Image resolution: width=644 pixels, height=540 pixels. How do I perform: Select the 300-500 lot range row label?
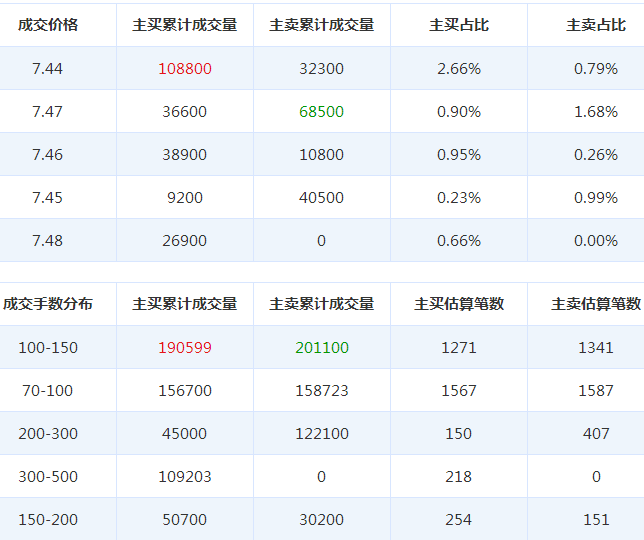(x=48, y=477)
